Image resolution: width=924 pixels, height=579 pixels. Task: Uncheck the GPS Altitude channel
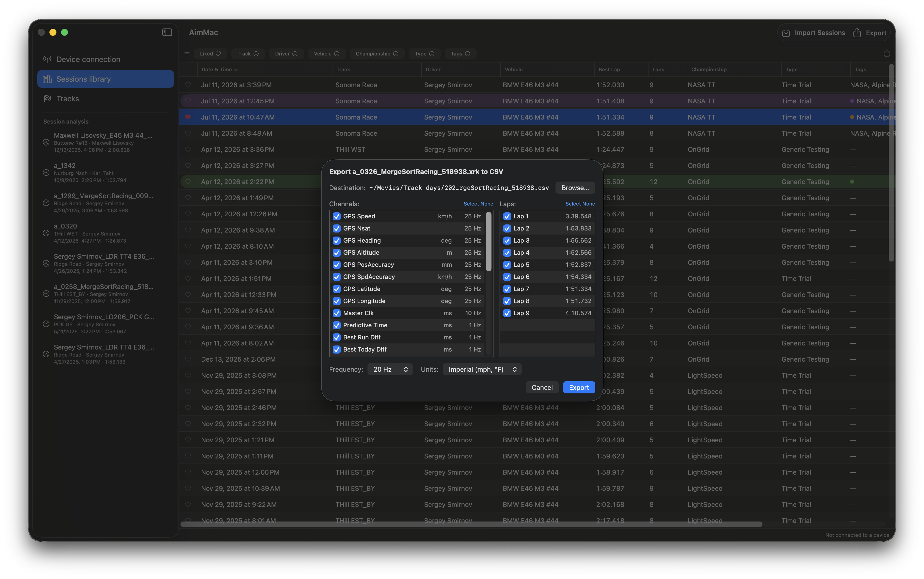point(336,253)
